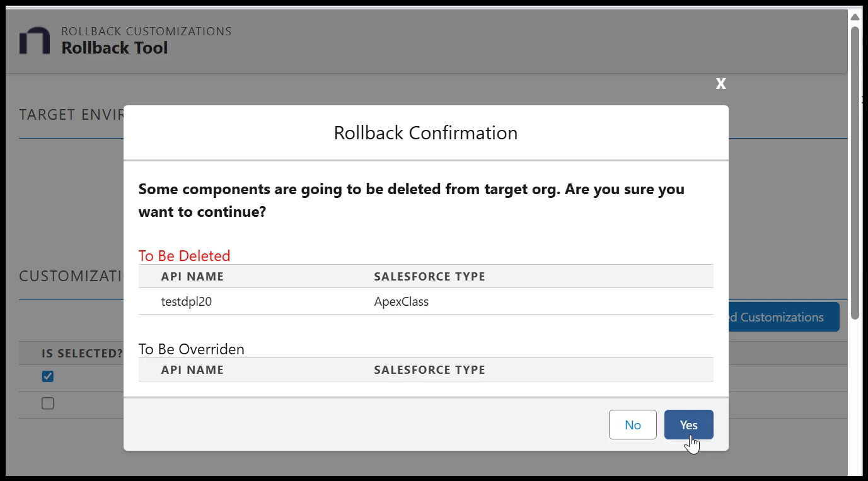This screenshot has height=481, width=868.
Task: Click the Rollback Tool page title
Action: coord(114,47)
